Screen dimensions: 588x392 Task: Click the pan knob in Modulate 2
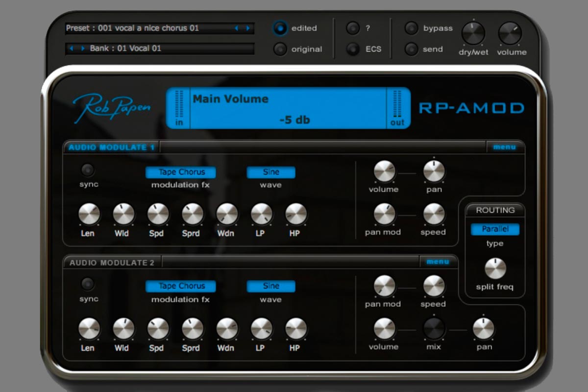point(484,329)
